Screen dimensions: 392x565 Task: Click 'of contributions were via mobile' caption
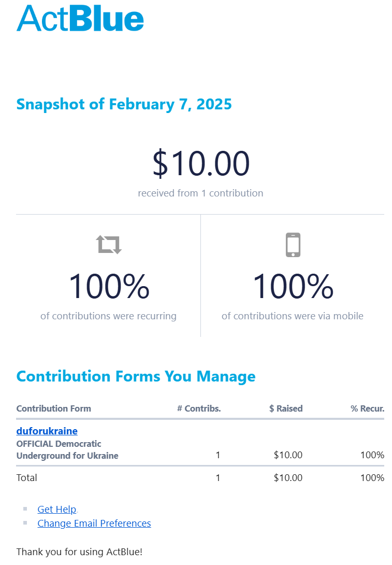(293, 316)
